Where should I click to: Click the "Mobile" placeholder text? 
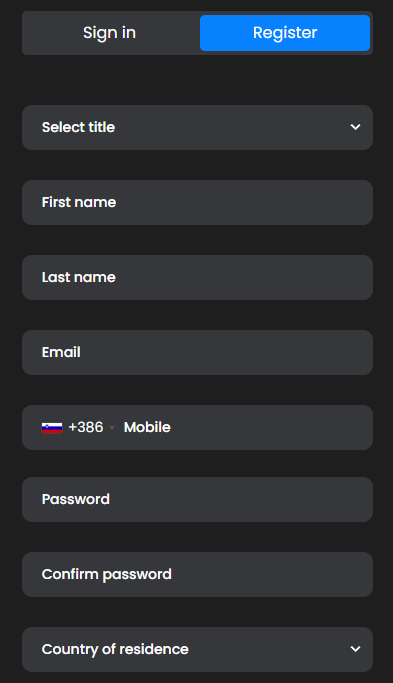pos(147,427)
